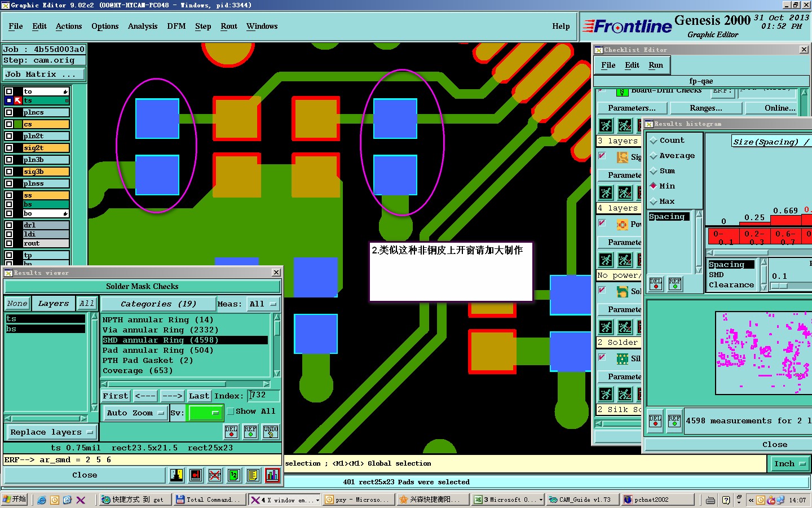Image resolution: width=812 pixels, height=508 pixels.
Task: Click the black-yellow profile icon beside Close
Action: [176, 475]
